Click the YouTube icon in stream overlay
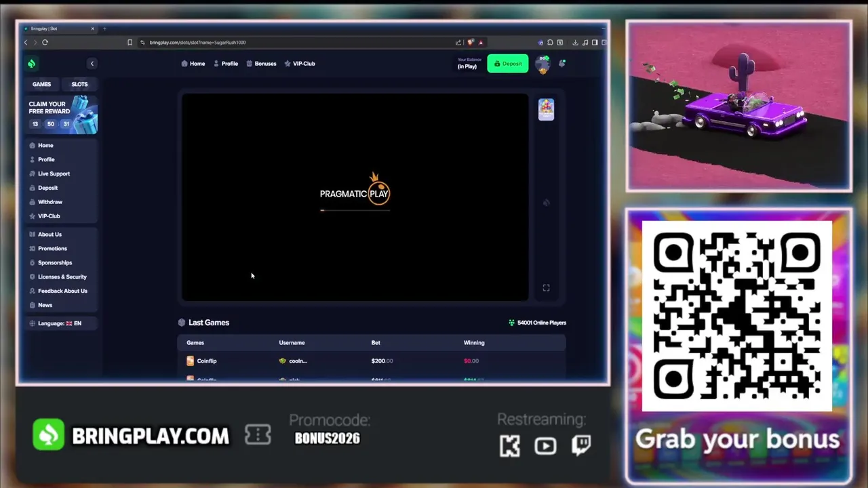The height and width of the screenshot is (488, 868). point(545,445)
